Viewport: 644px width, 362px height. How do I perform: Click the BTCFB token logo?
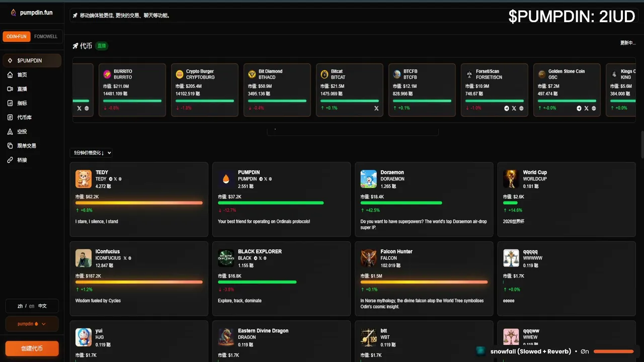pos(397,74)
